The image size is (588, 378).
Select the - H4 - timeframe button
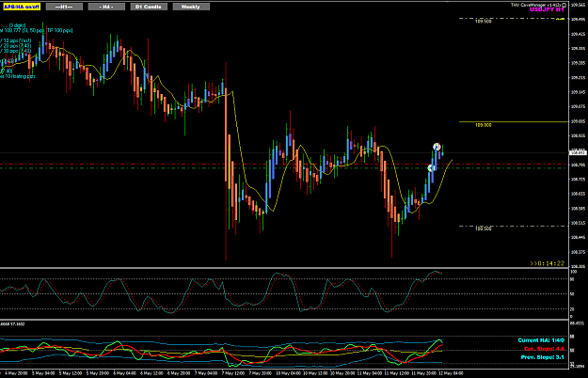106,7
